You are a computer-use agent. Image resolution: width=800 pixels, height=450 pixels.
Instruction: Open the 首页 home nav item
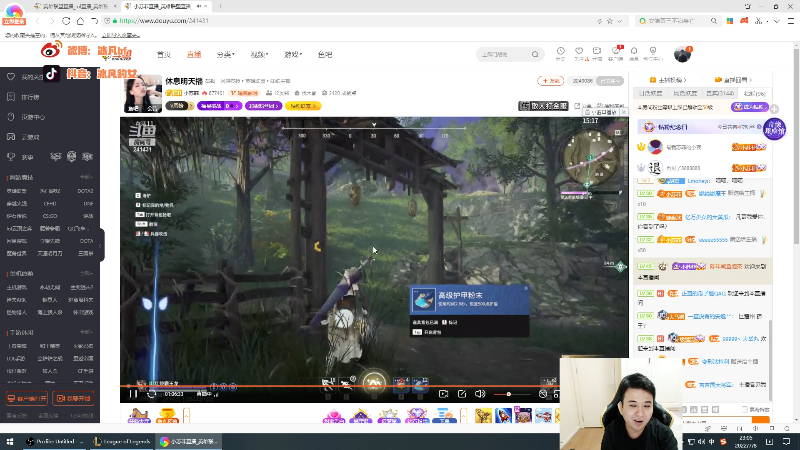click(x=164, y=55)
